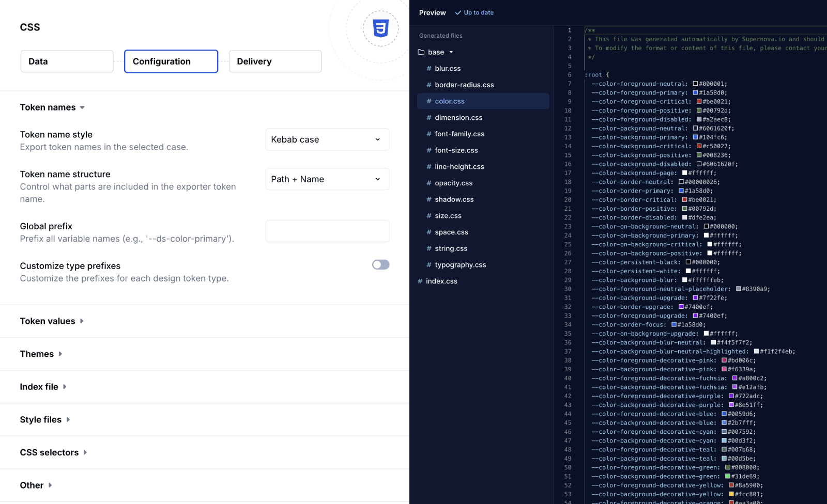Select the Configuration tab
The width and height of the screenshot is (827, 504).
tap(171, 61)
